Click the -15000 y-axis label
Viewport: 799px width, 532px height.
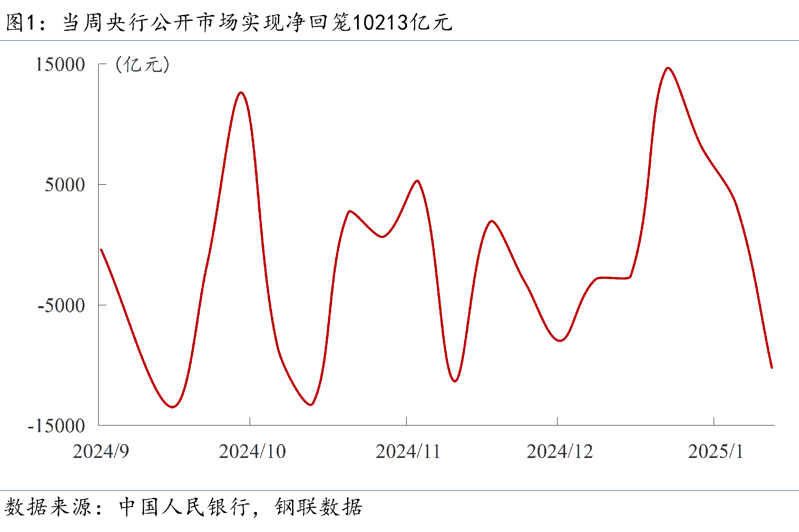pos(56,426)
